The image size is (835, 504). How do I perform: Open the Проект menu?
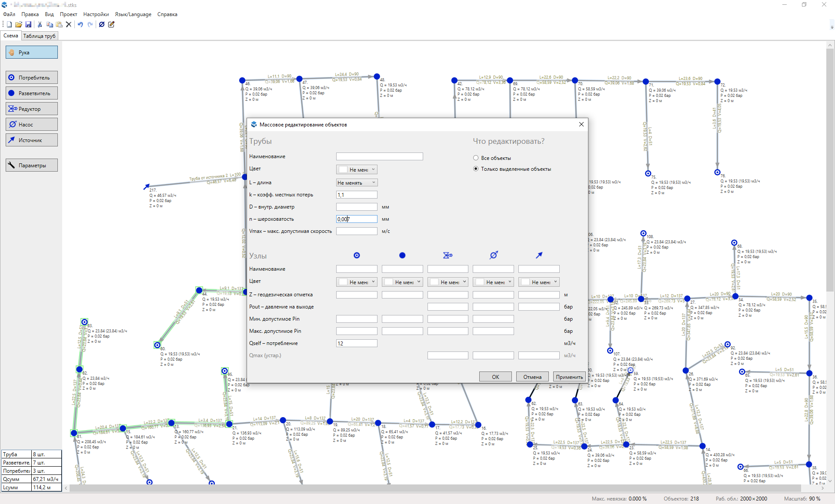pyautogui.click(x=68, y=14)
